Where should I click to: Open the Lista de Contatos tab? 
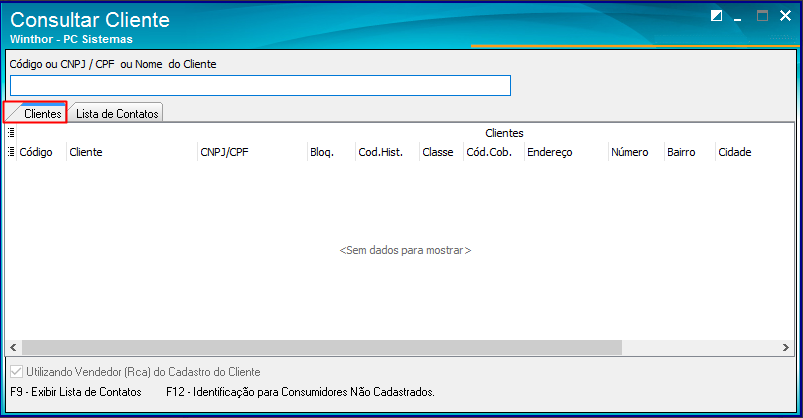117,114
